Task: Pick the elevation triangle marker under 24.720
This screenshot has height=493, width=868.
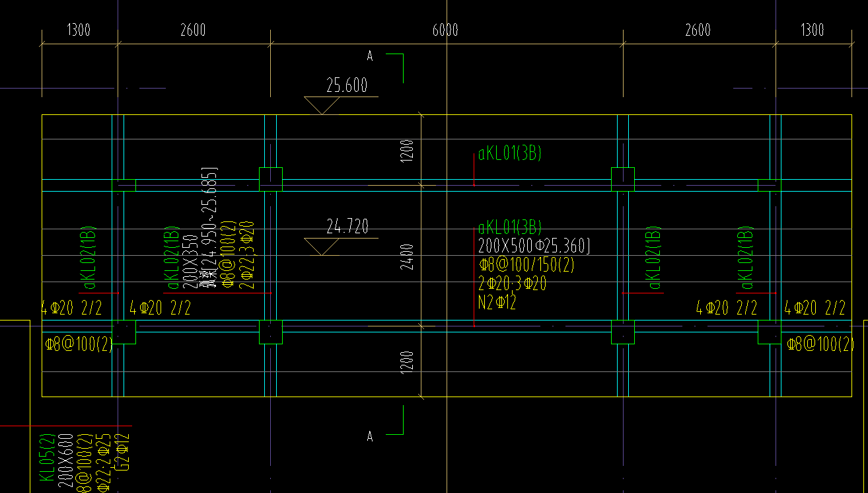Action: coord(322,247)
